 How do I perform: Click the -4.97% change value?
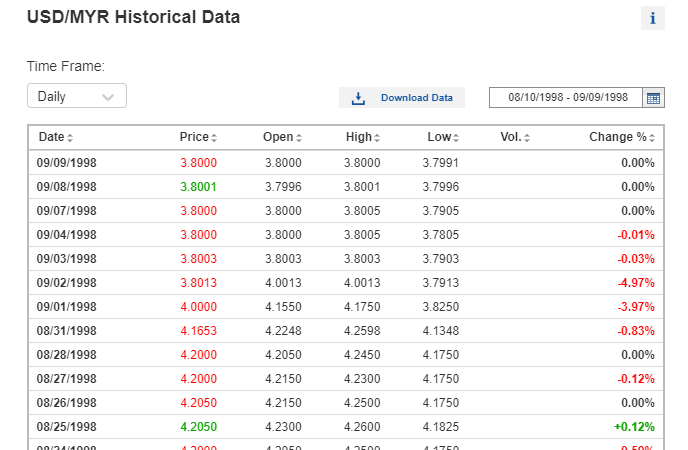coord(635,283)
